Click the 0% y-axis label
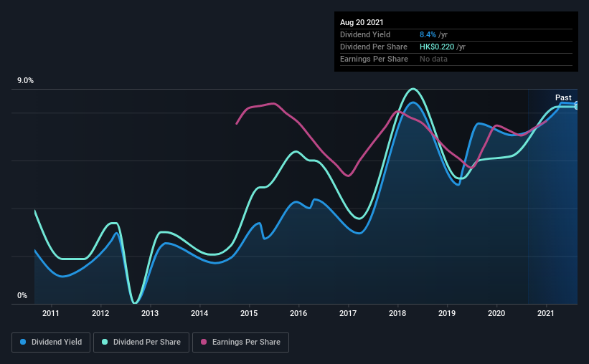The height and width of the screenshot is (364, 589). coord(22,296)
